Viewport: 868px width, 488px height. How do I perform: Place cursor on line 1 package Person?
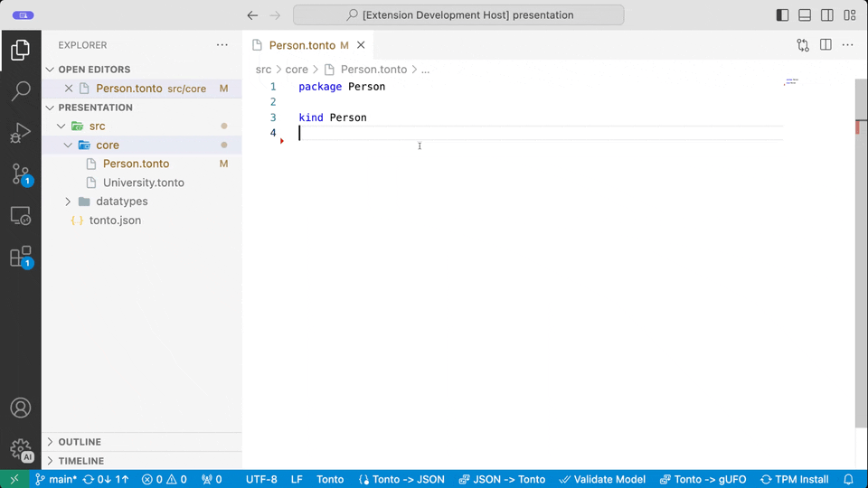tap(342, 87)
